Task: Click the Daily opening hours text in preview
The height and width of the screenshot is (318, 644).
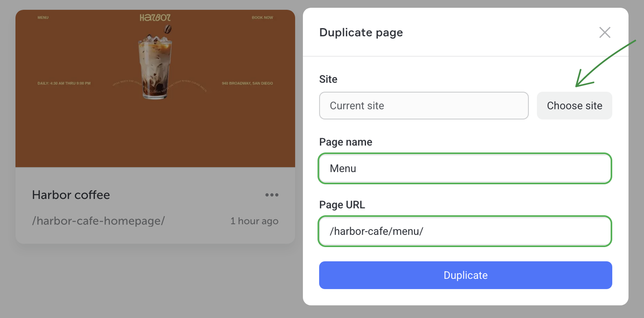Action: click(64, 83)
